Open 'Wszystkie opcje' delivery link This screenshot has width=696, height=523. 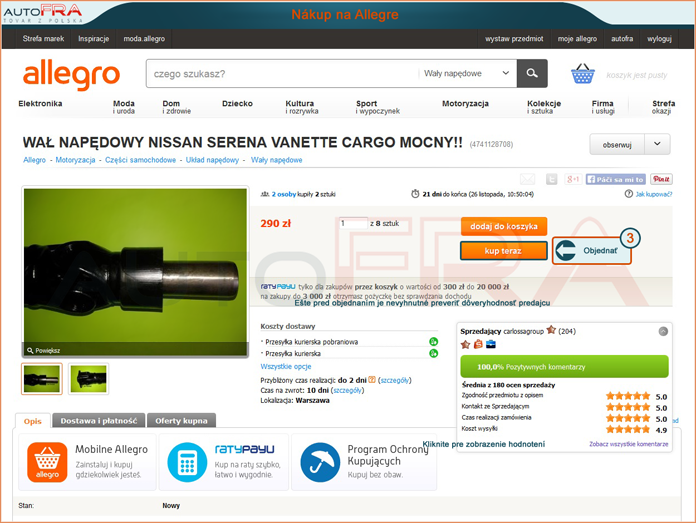[x=286, y=366]
